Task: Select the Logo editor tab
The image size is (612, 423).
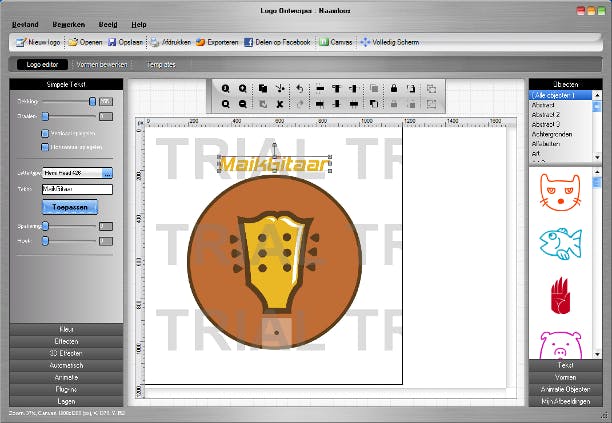Action: coord(42,64)
